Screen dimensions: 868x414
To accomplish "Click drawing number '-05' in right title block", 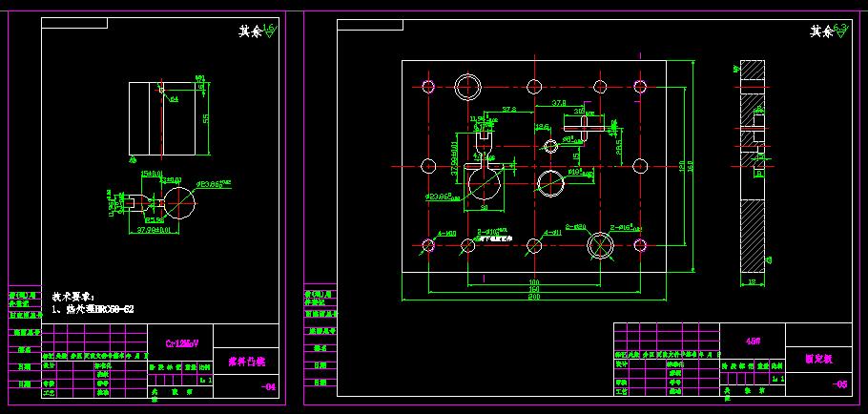I will pyautogui.click(x=839, y=384).
